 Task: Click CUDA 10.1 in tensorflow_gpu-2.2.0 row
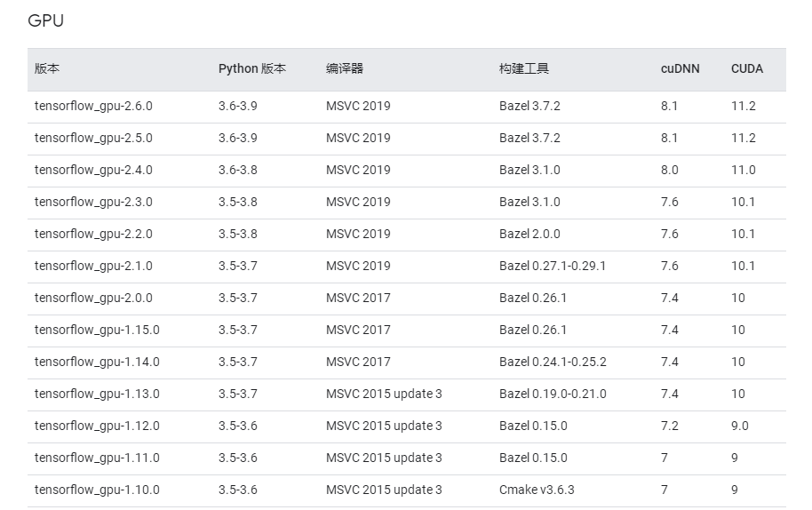(743, 234)
